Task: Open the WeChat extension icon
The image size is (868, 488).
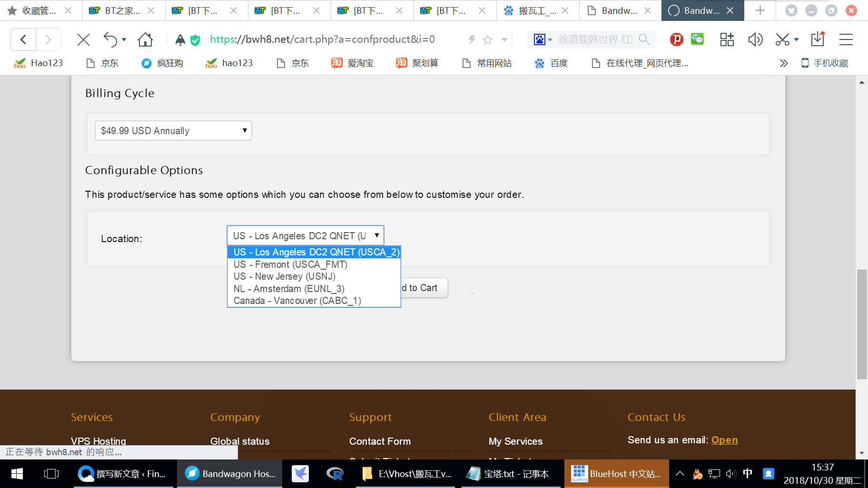Action: tap(697, 39)
